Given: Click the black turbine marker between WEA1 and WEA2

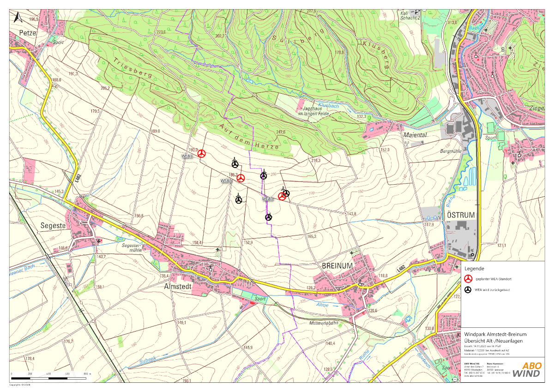Looking at the screenshot, I should click(x=235, y=164).
